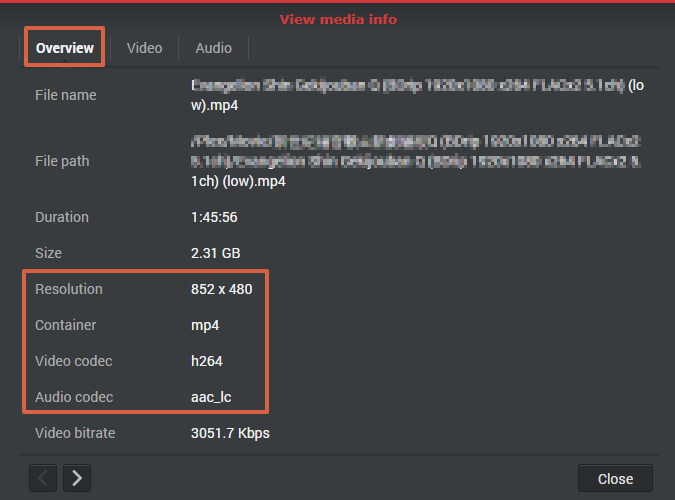
Task: Click the File path label
Action: [62, 161]
